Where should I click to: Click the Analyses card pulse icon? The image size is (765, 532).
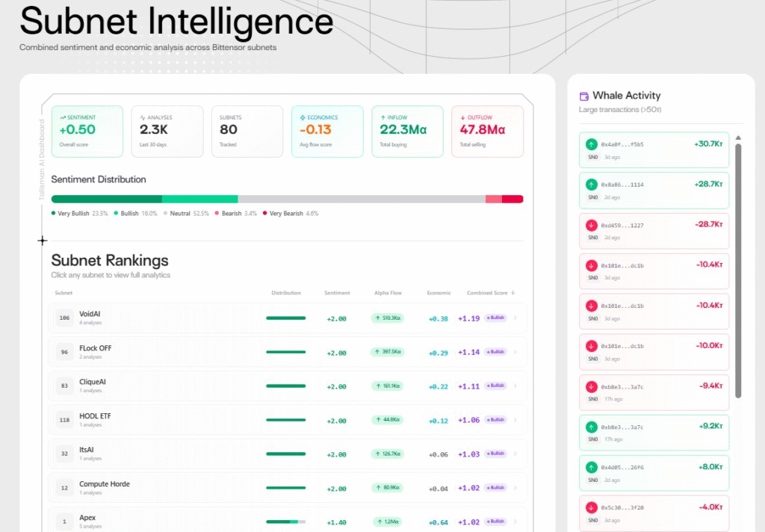pos(143,117)
